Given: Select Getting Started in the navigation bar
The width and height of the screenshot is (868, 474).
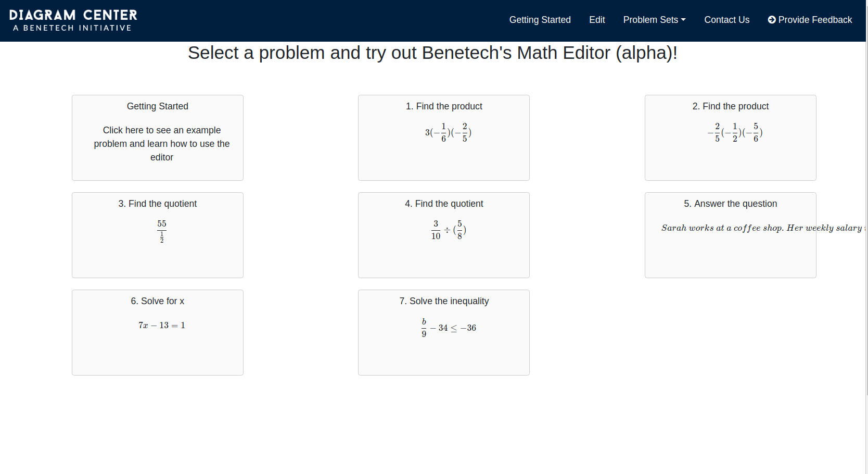Looking at the screenshot, I should point(540,19).
